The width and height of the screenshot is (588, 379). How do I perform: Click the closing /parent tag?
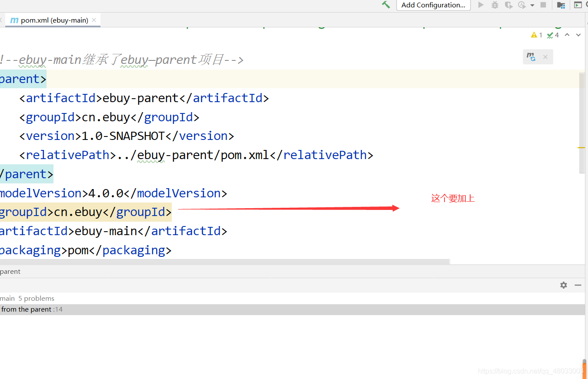(27, 174)
